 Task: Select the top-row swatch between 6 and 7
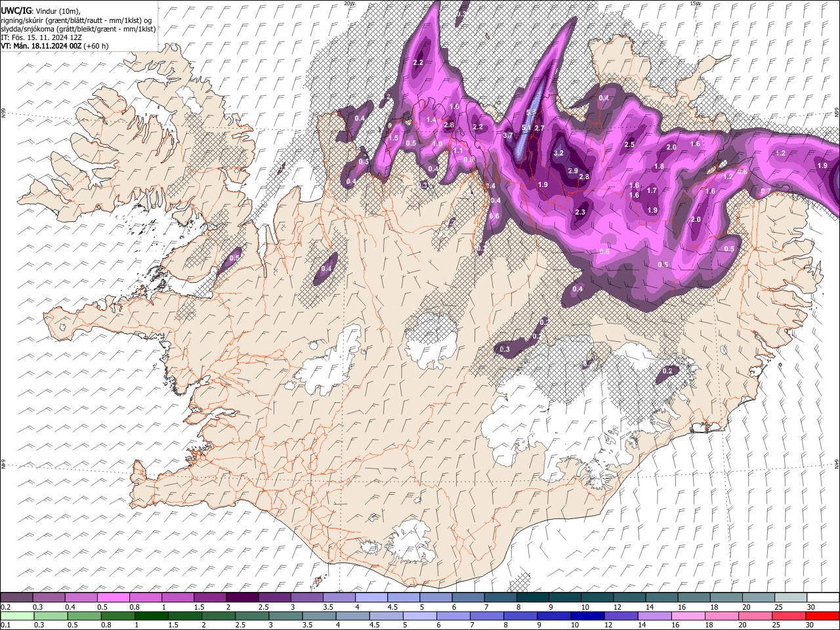tap(469, 597)
